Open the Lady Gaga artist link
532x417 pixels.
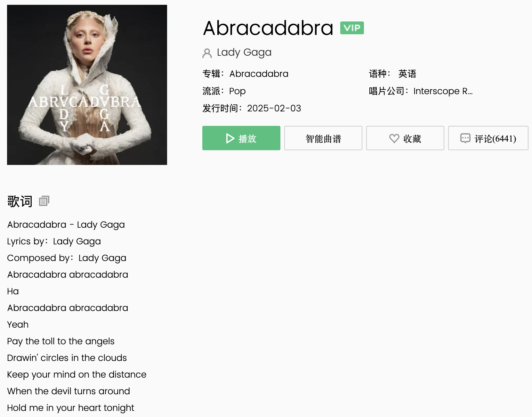244,52
